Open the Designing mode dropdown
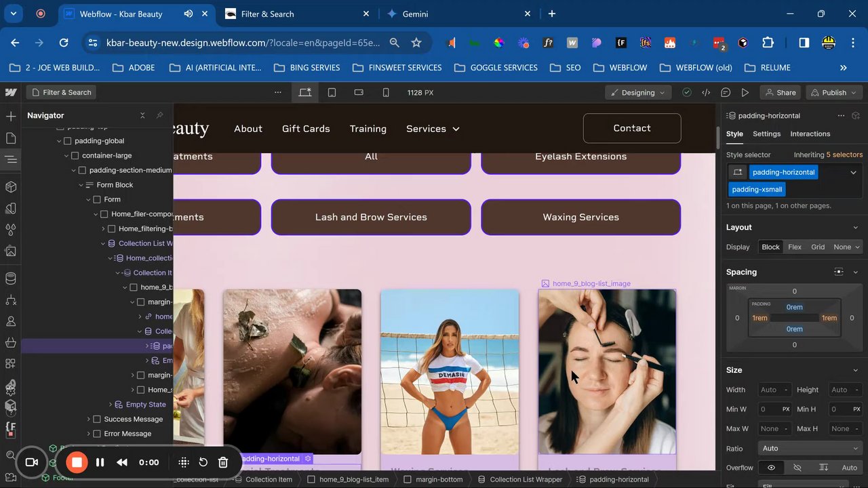 pyautogui.click(x=638, y=92)
